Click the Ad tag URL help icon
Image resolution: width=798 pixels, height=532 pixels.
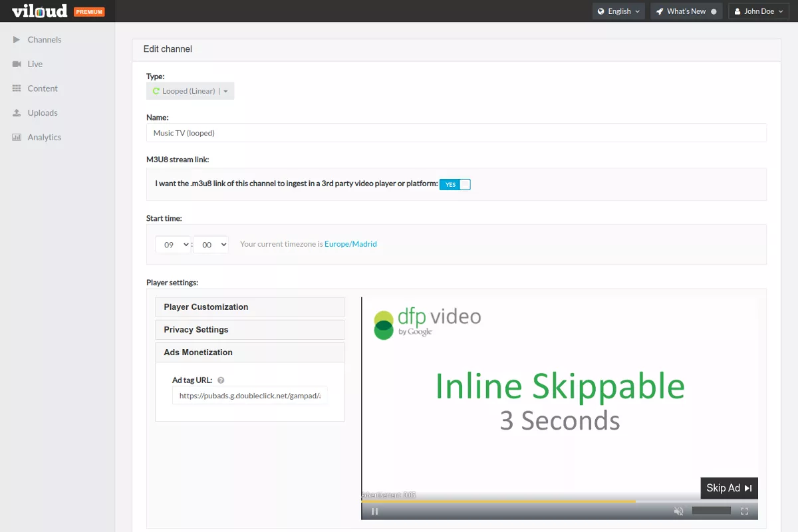tap(221, 380)
